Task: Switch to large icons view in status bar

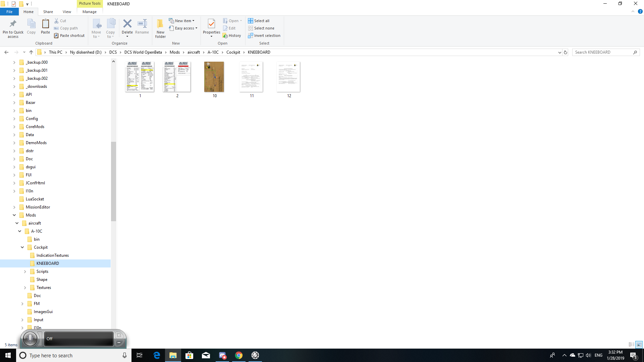Action: [639, 345]
